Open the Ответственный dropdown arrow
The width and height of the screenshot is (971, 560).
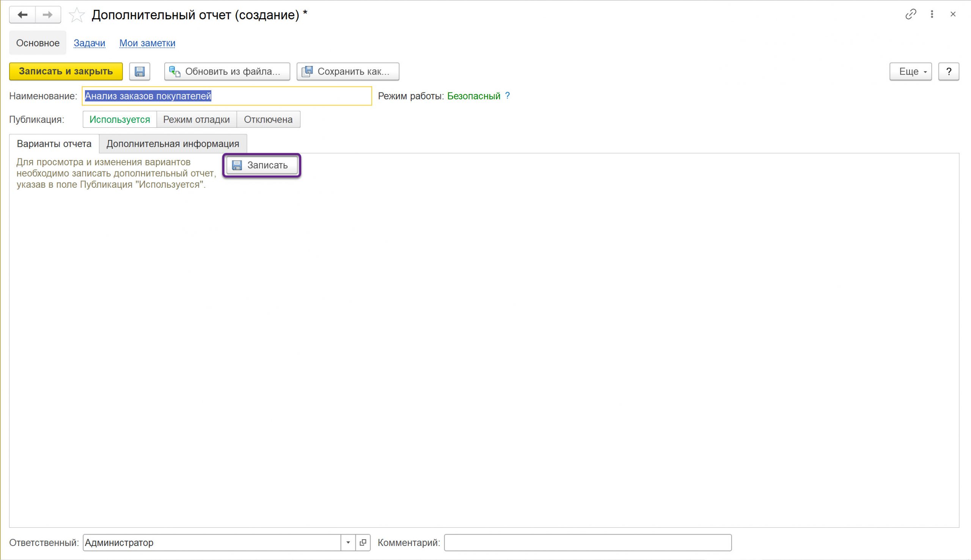pos(348,542)
